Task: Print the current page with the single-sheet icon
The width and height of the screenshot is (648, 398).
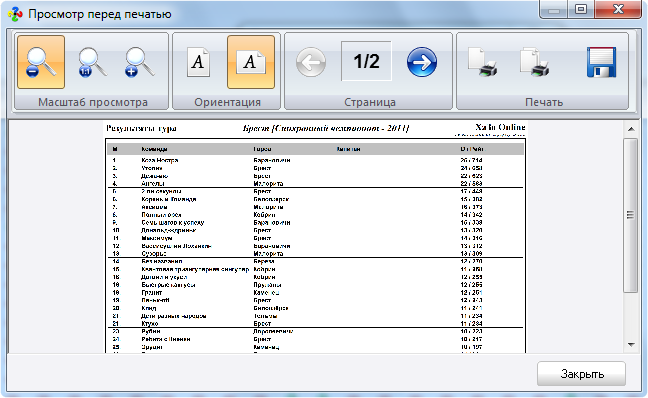Action: coord(483,62)
